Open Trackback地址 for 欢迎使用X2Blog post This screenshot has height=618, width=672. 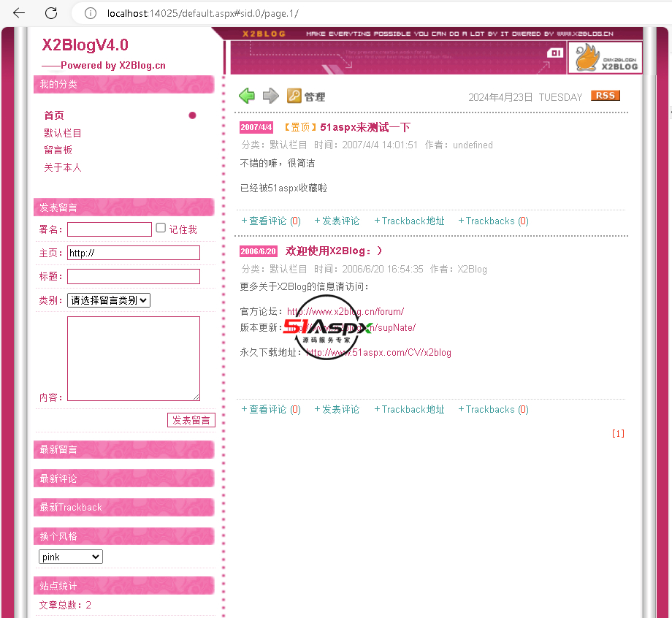point(409,409)
